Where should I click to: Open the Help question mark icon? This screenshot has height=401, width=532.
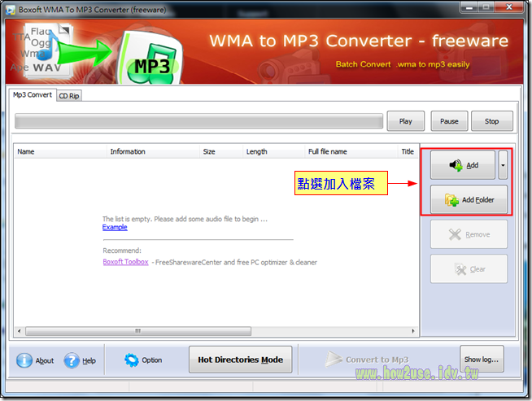click(x=72, y=360)
